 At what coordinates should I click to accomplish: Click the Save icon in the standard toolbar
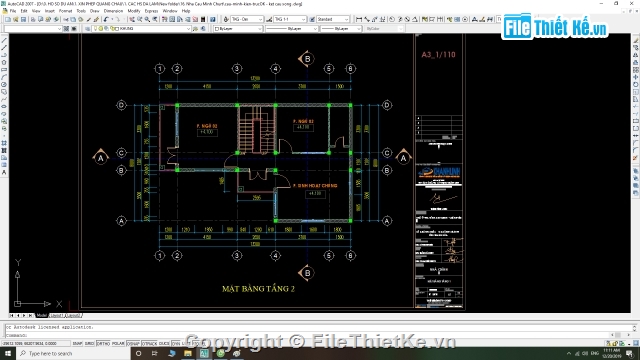(23, 19)
